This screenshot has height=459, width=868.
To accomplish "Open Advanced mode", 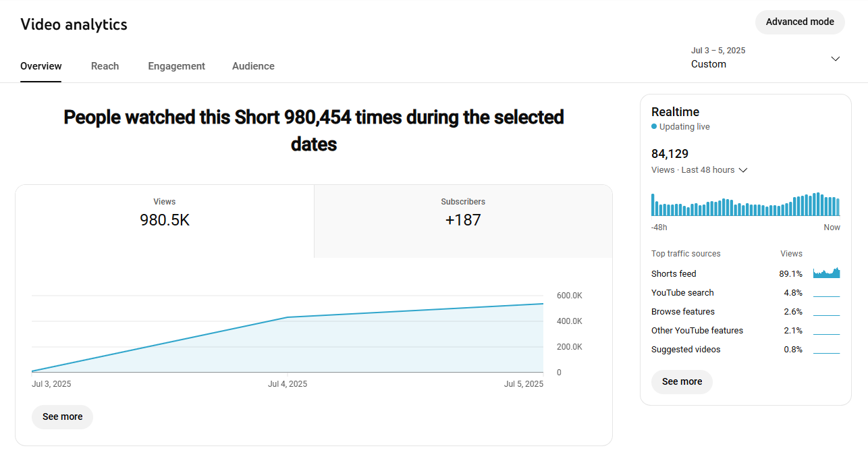I will tap(800, 22).
